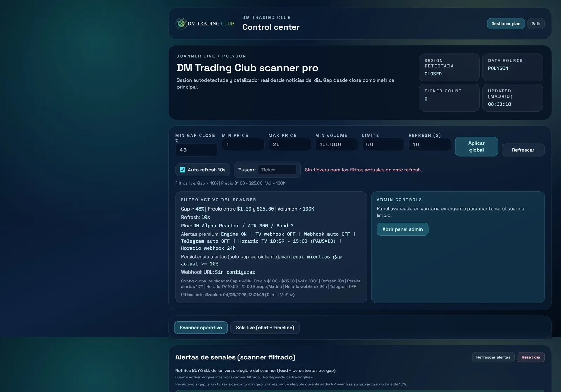
Task: Click the Updated (Madrid) time 08:33:18
Action: click(x=499, y=104)
